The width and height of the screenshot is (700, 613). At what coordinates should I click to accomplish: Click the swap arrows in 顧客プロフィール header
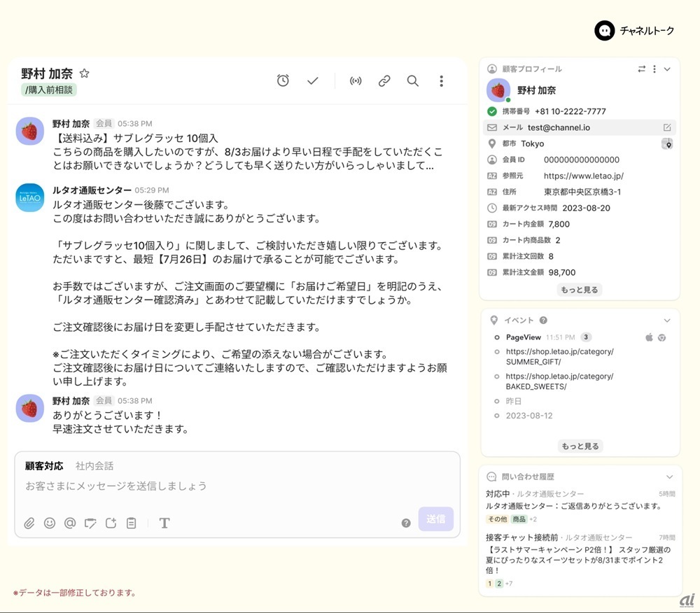(642, 69)
